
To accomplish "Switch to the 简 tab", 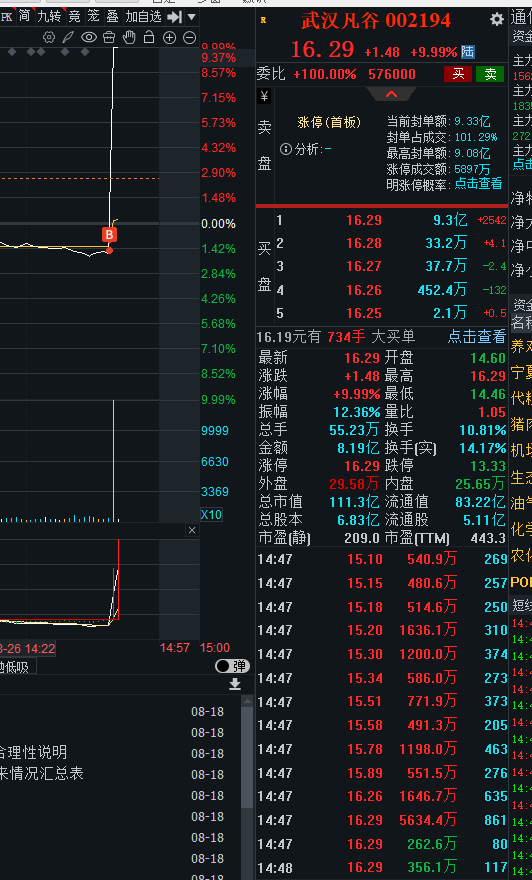I will coord(24,16).
